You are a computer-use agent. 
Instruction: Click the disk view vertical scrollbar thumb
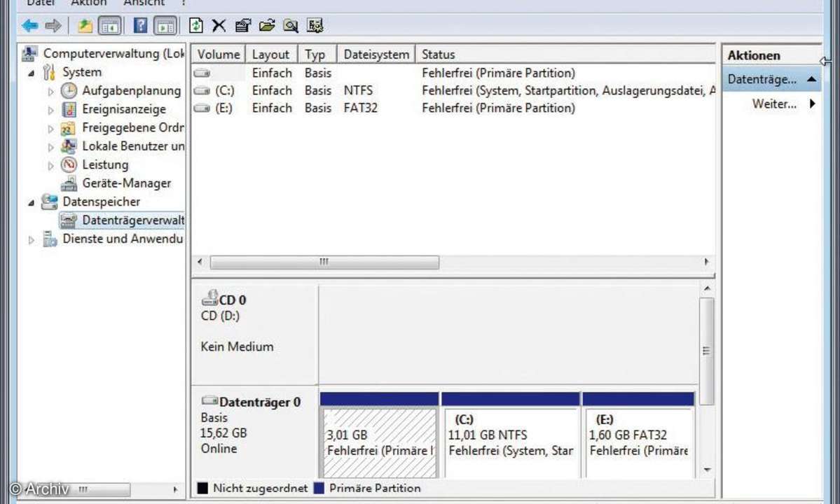tap(707, 351)
